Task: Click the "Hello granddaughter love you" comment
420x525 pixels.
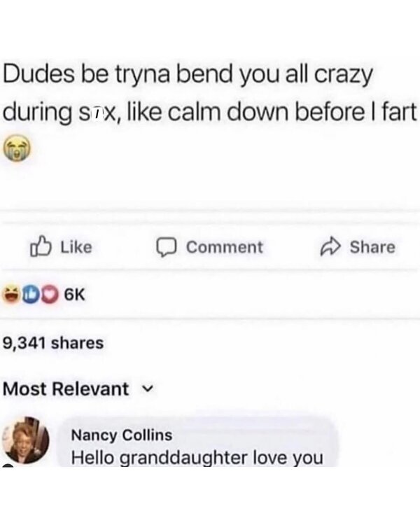Action: click(x=197, y=458)
